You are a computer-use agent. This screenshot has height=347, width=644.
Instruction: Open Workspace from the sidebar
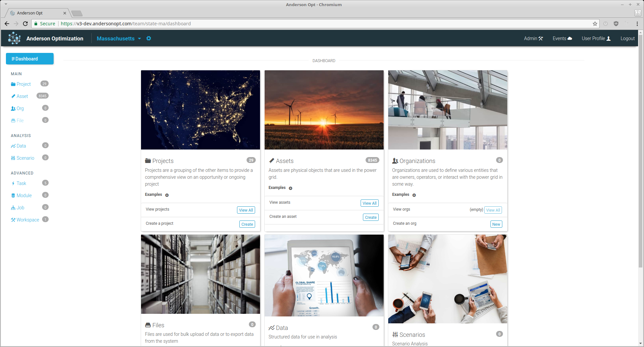pos(28,220)
